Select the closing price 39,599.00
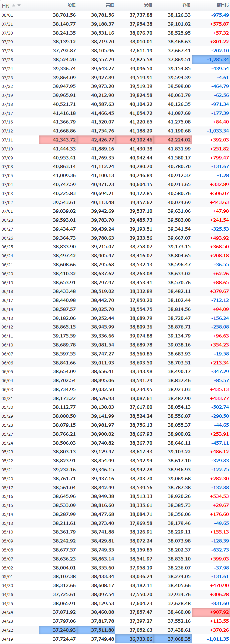The width and height of the screenshot is (230, 644). [x=179, y=86]
